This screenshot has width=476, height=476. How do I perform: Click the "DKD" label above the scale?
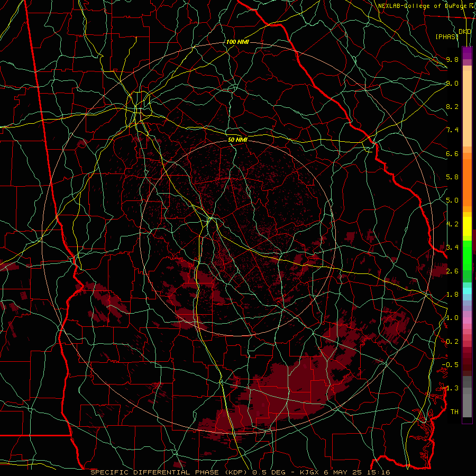tap(465, 32)
